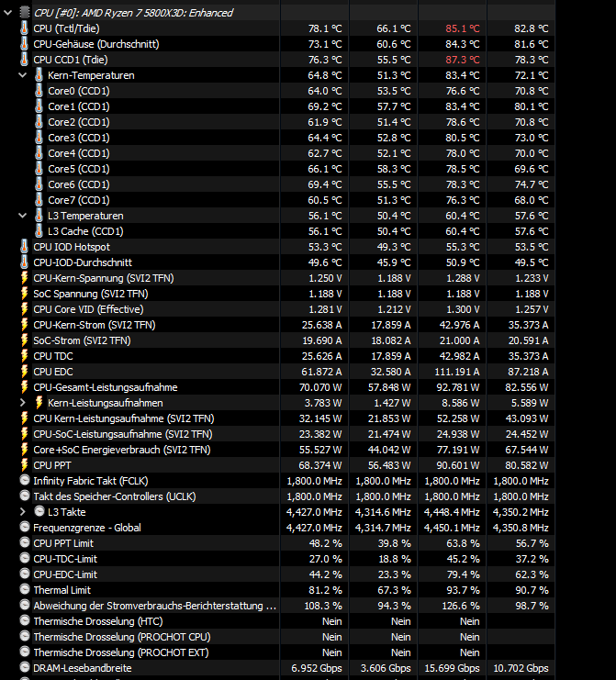Click the 4,450.1 MHz frequency limit value
Viewport: 616px width, 680px height.
(x=452, y=528)
